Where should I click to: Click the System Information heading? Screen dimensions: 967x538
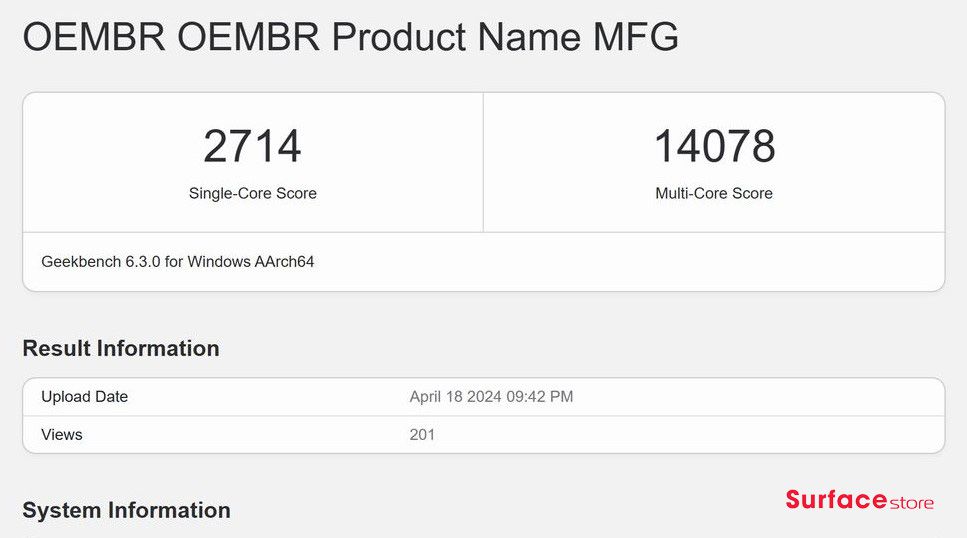tap(126, 510)
